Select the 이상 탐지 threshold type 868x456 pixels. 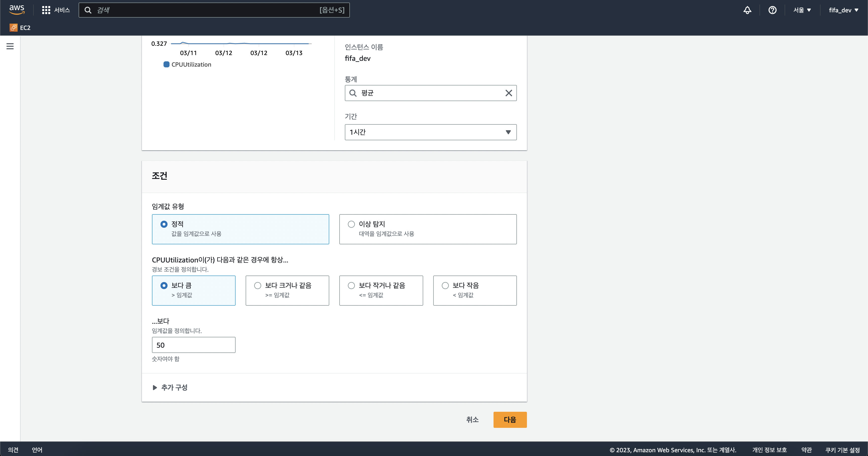pyautogui.click(x=351, y=224)
